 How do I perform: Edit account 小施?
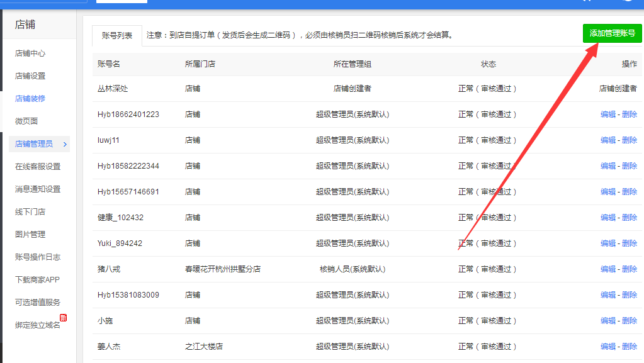tap(608, 321)
